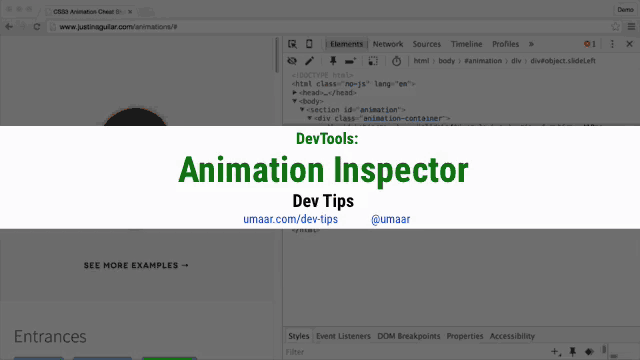Toggle element state pin icon in Styles

[573, 352]
